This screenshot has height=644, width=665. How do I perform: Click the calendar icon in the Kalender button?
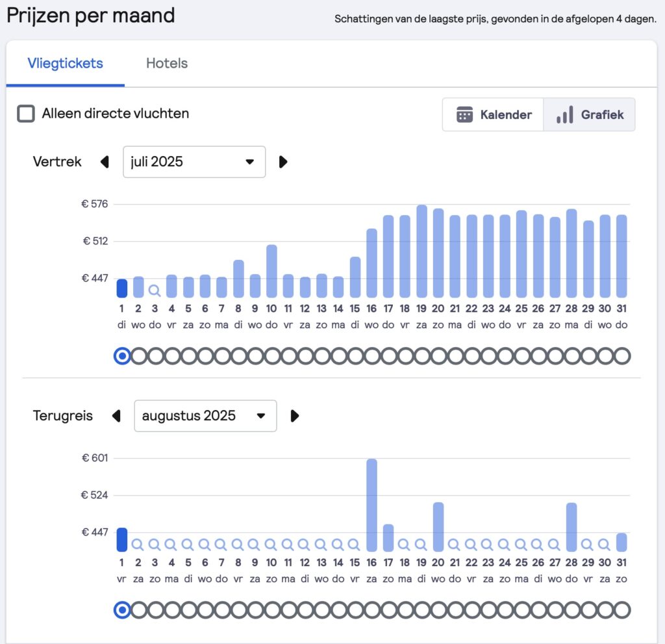pos(464,114)
